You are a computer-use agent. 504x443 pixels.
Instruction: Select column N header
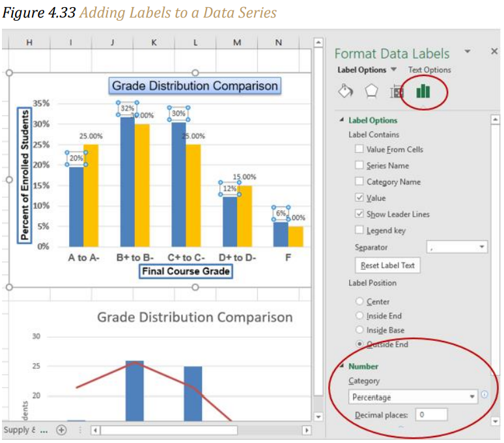tap(278, 42)
